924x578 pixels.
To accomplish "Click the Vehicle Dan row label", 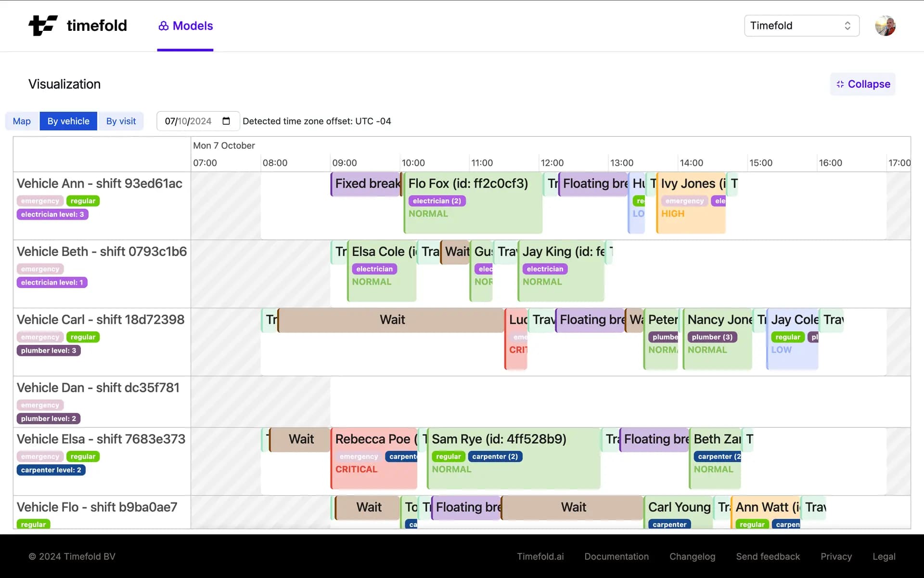I will click(x=98, y=388).
